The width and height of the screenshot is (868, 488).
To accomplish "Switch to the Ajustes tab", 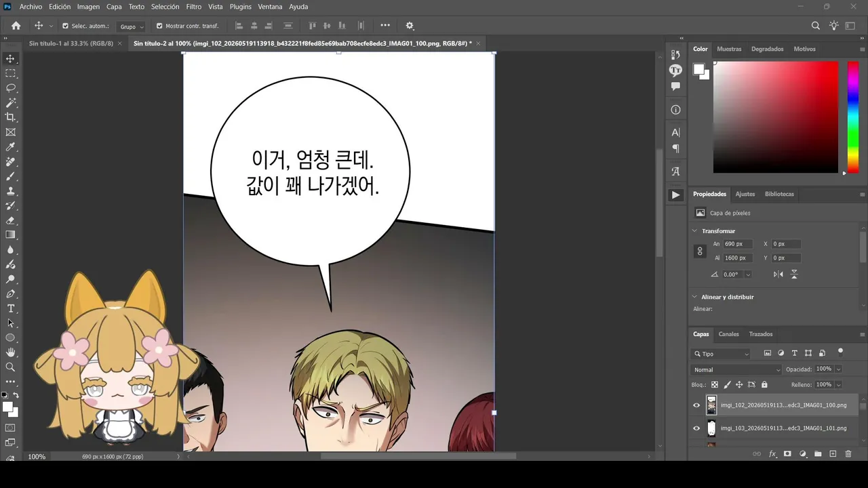I will [745, 194].
